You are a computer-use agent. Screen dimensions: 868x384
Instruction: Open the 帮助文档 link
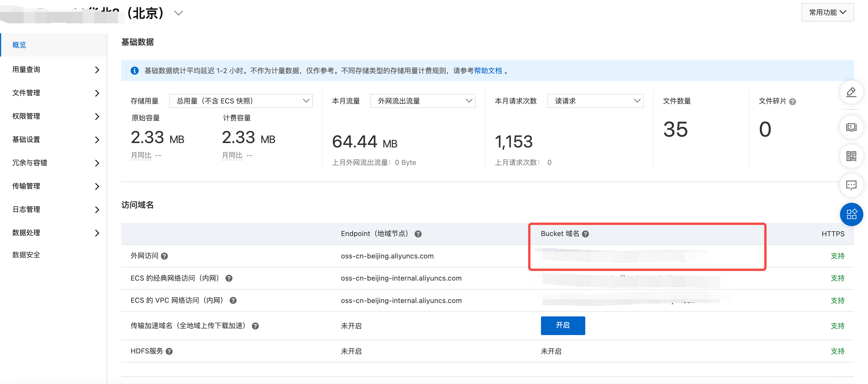(x=488, y=71)
